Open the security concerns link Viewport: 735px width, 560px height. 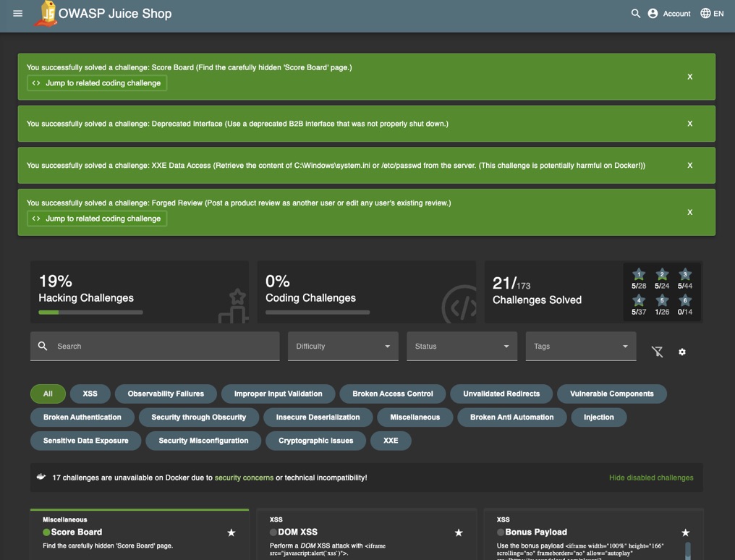pos(244,478)
